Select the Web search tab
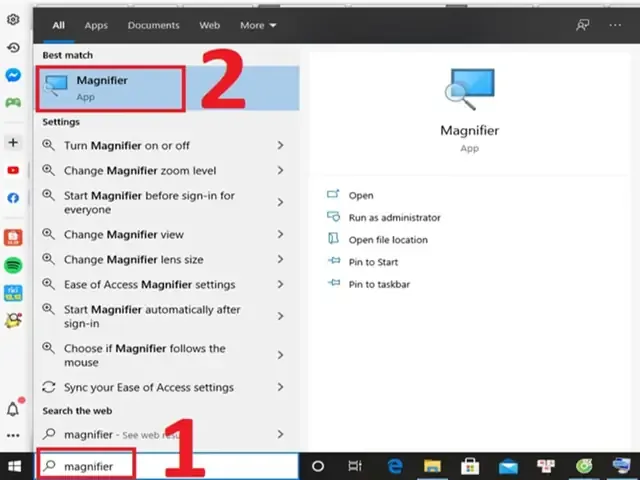 coord(209,25)
